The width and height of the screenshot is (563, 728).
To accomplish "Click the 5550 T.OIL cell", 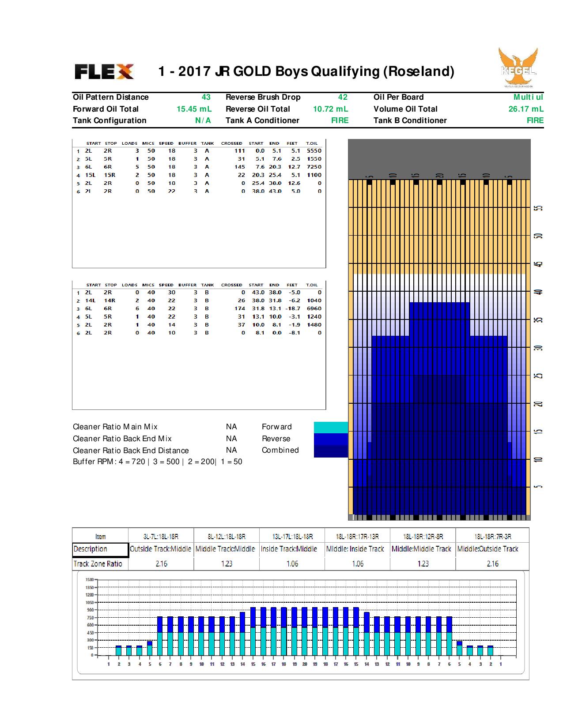I will (314, 150).
